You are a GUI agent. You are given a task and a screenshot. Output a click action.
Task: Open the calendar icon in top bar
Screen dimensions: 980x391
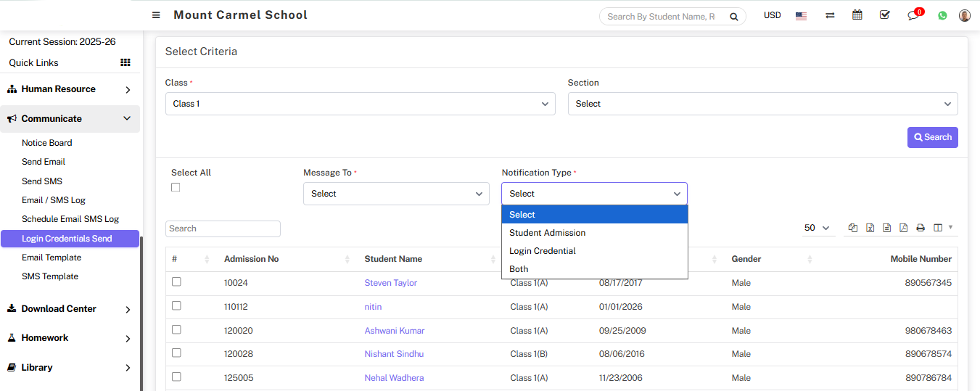coord(857,15)
